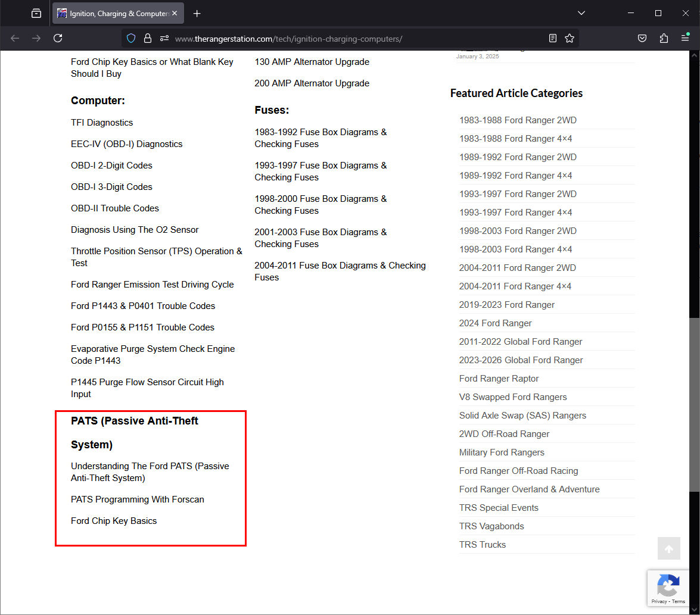Open Pocket save icon

tap(642, 38)
